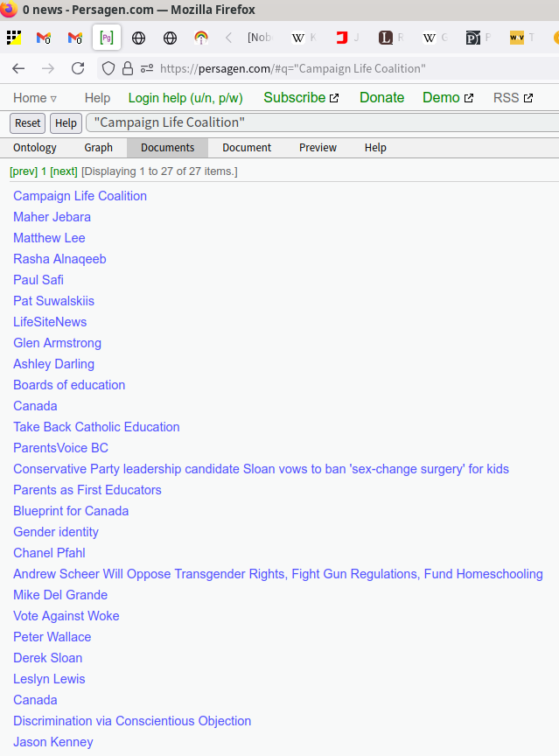559x756 pixels.
Task: Open the Boards of education document
Action: 69,385
